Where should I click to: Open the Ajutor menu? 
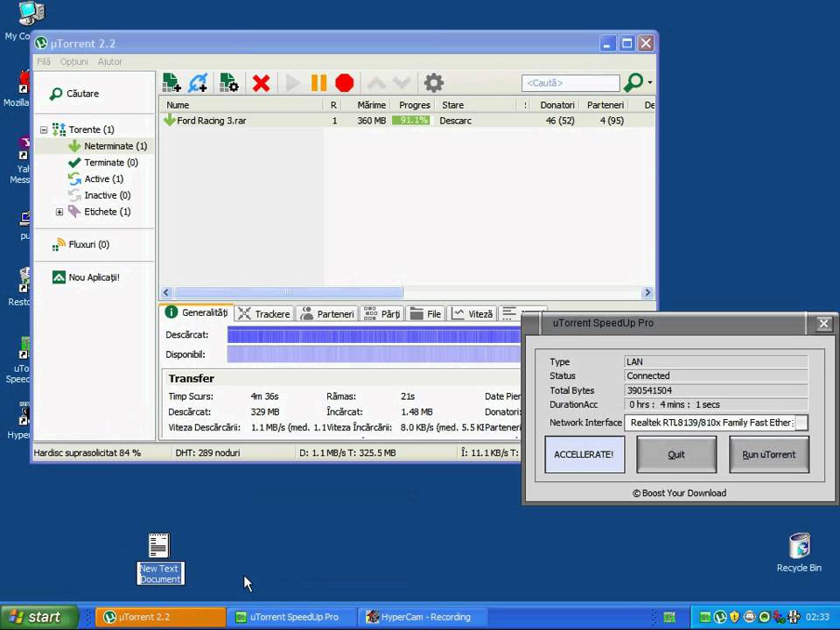pos(110,61)
